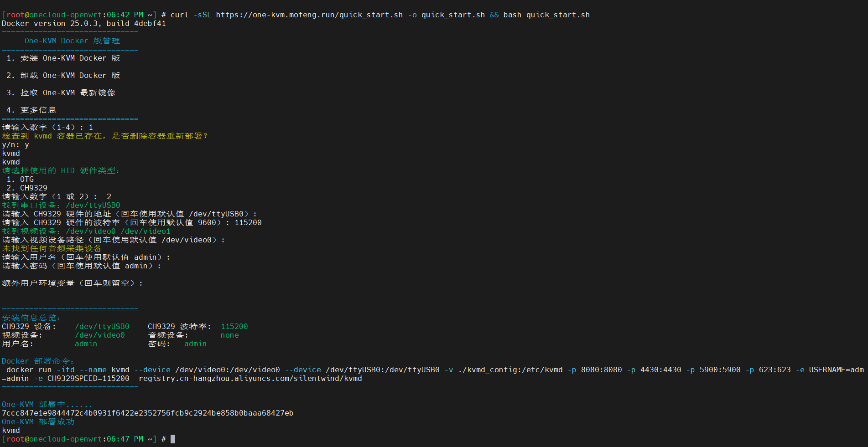Click the entered baud rate 115200 after 9600 prompt
Screen dimensions: 868x447
248,222
